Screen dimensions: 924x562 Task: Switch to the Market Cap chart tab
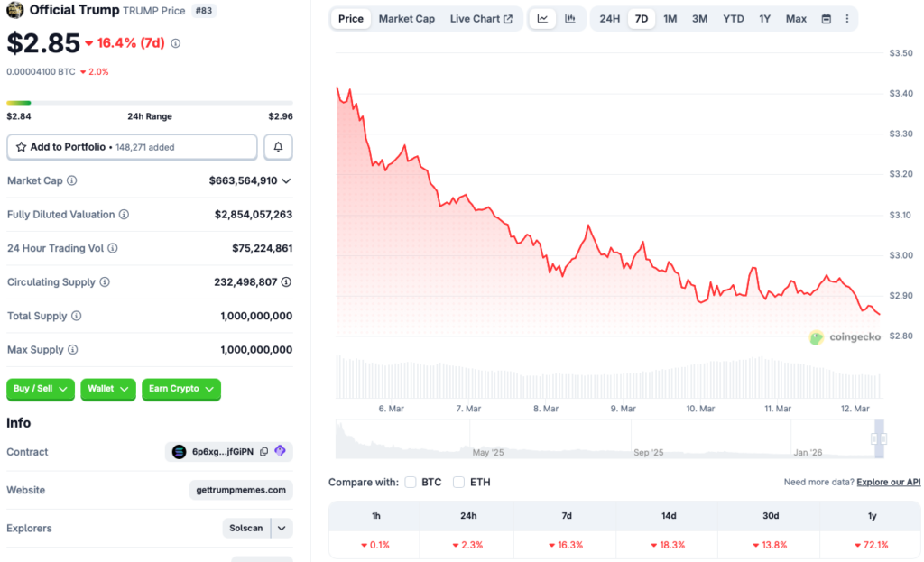[406, 18]
